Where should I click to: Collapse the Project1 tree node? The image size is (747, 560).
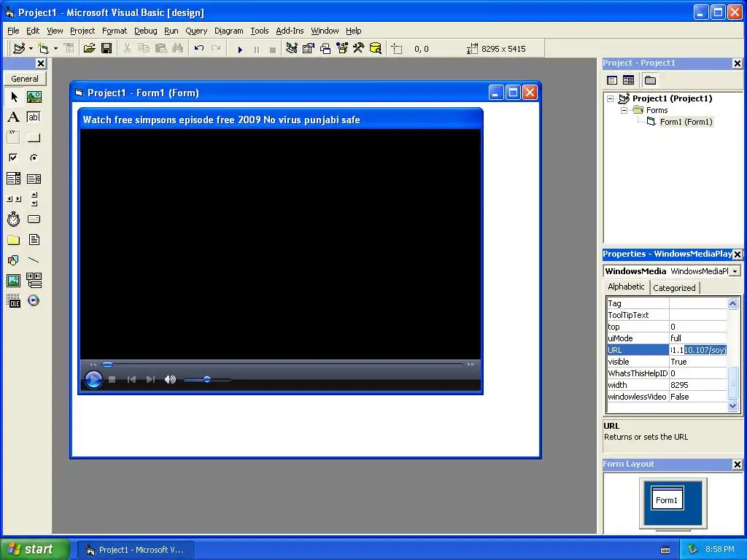click(x=611, y=98)
